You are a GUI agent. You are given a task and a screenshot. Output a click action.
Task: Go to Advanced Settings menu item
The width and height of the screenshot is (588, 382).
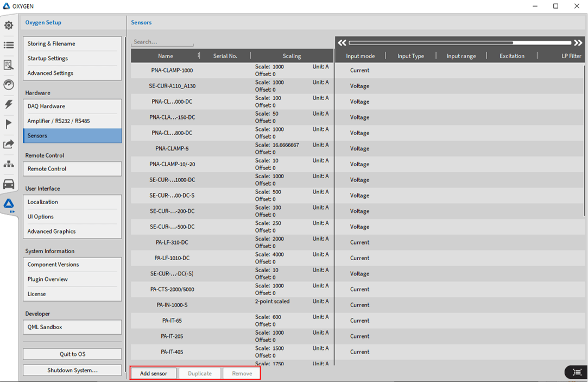72,73
